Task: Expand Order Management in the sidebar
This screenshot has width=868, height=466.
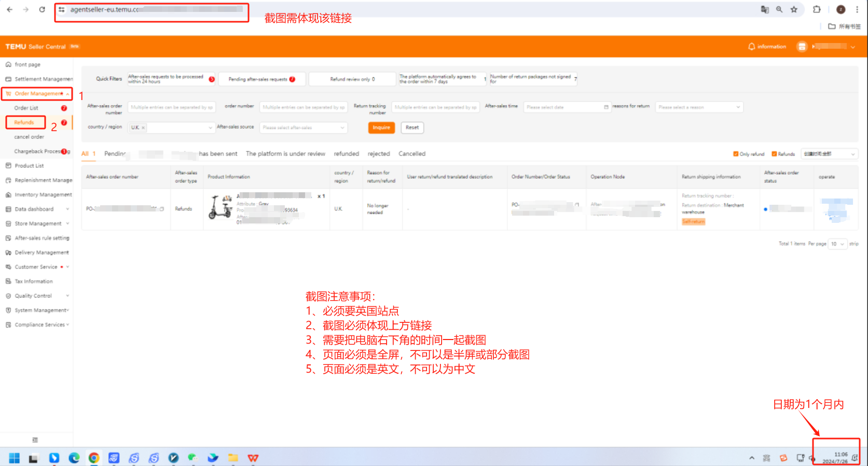Action: (x=37, y=94)
